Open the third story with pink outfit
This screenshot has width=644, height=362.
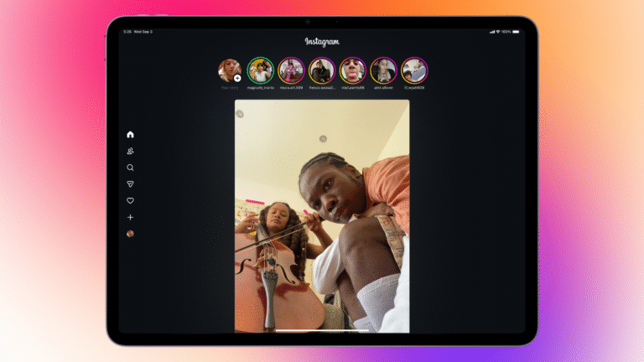(291, 70)
